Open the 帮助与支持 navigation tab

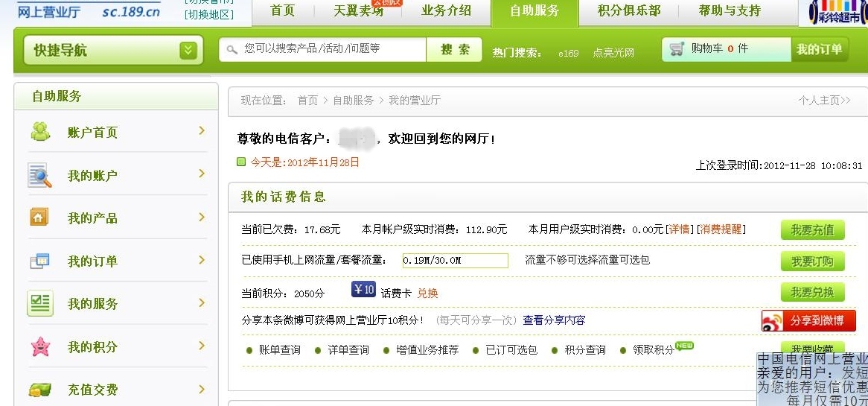point(730,10)
